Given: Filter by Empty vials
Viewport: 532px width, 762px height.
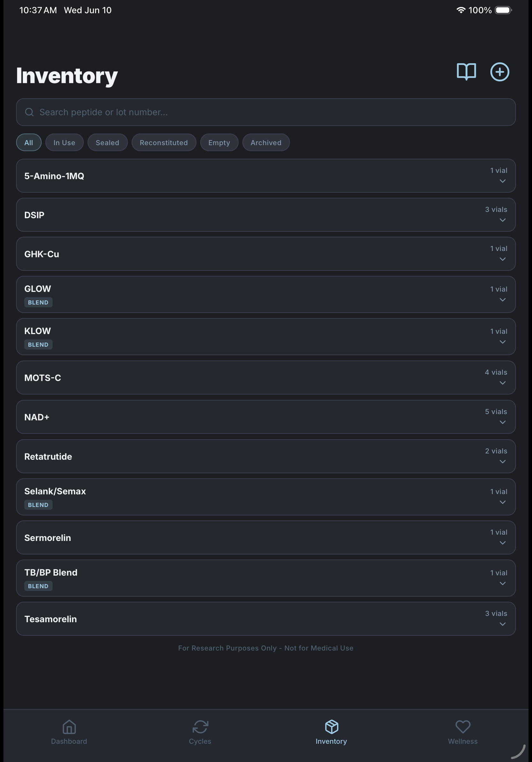Looking at the screenshot, I should [x=219, y=142].
